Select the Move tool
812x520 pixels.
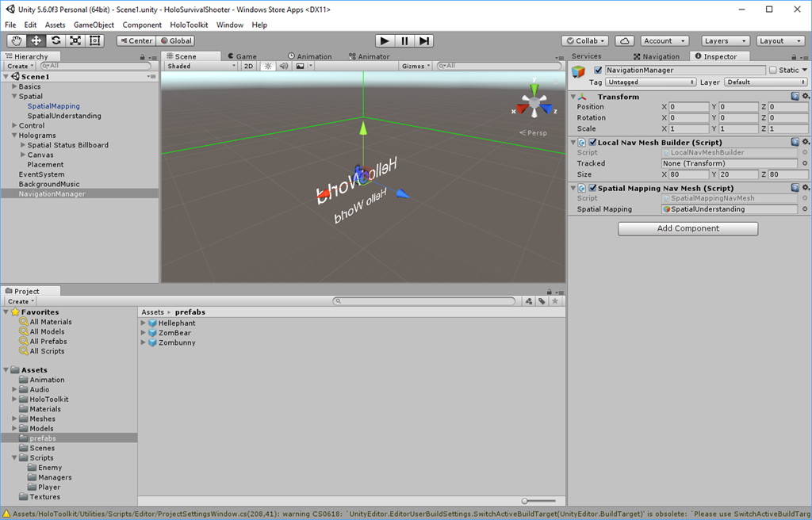(36, 41)
